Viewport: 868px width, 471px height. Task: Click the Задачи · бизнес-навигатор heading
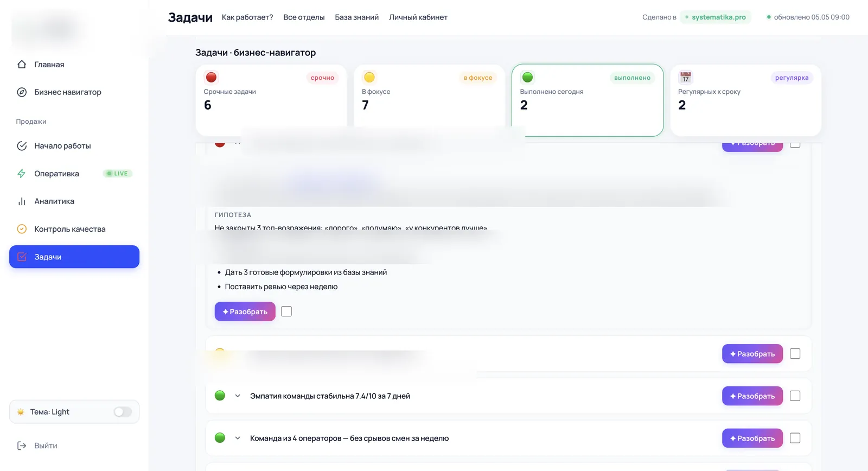click(x=256, y=53)
